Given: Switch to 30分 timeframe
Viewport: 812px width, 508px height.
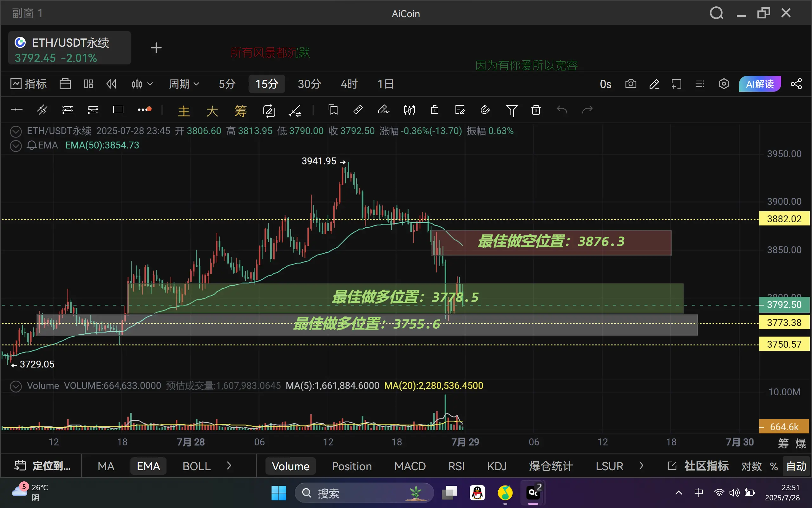Looking at the screenshot, I should [x=309, y=84].
